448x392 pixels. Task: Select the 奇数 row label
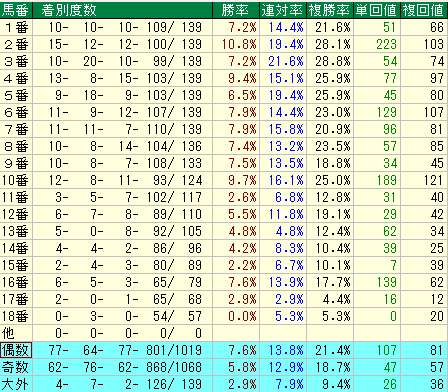coord(15,367)
